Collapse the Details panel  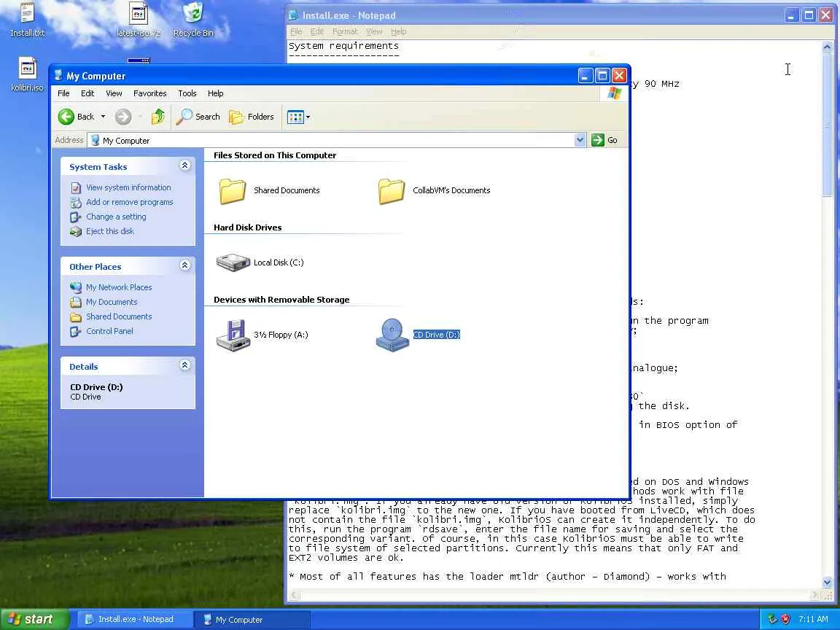(184, 365)
